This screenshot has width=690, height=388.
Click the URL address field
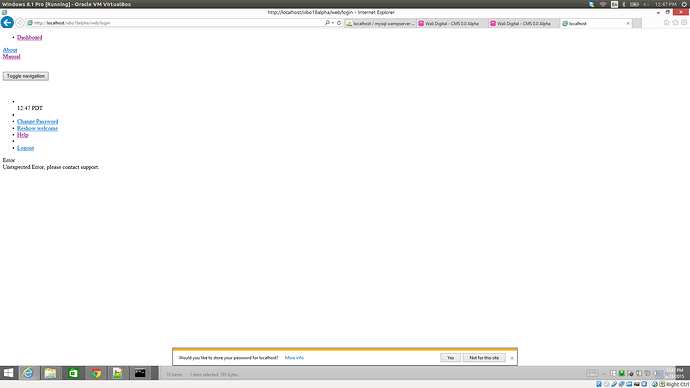[x=176, y=23]
